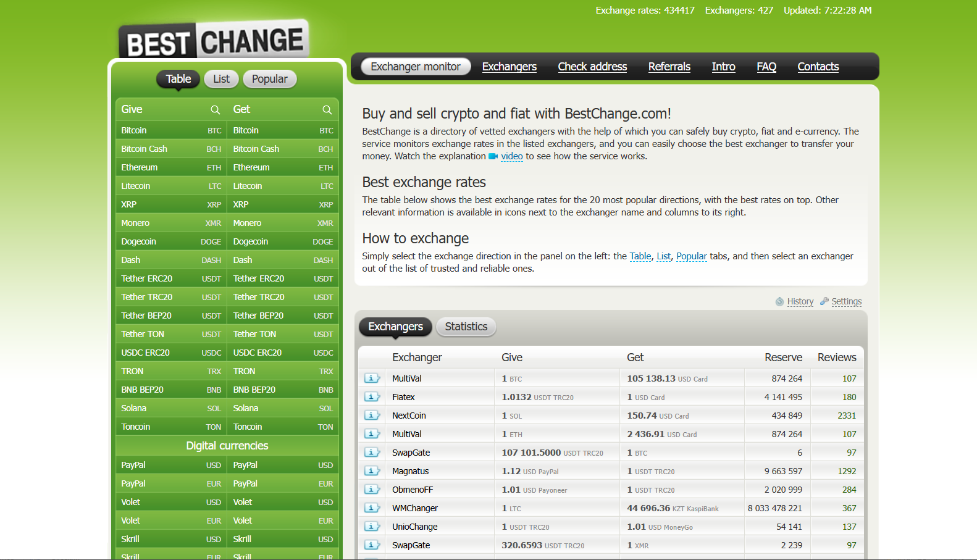This screenshot has height=560, width=977.
Task: Open Exchangers in the top navigation bar
Action: [509, 67]
